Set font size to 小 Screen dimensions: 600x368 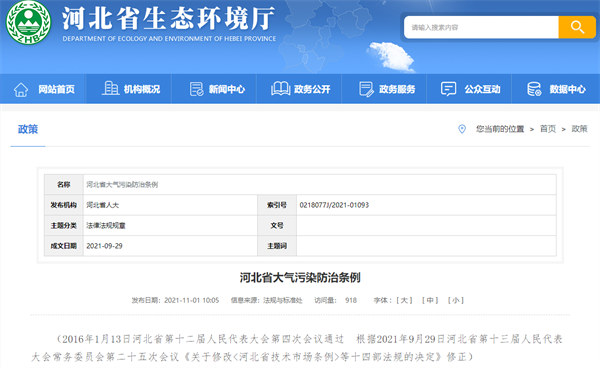(x=456, y=300)
